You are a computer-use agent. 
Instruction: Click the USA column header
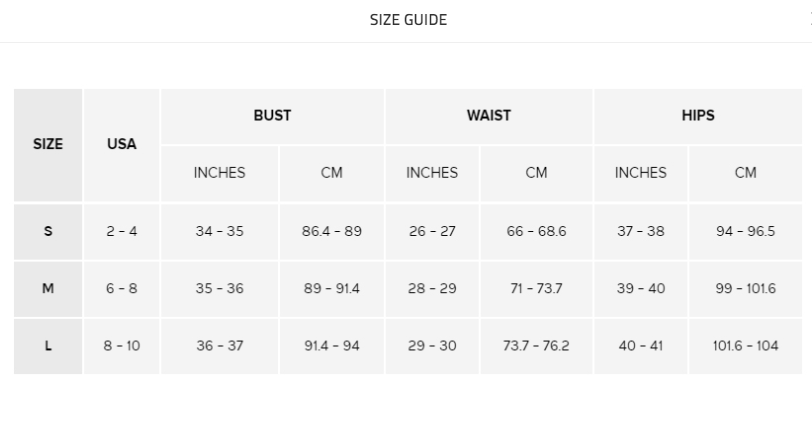point(122,144)
